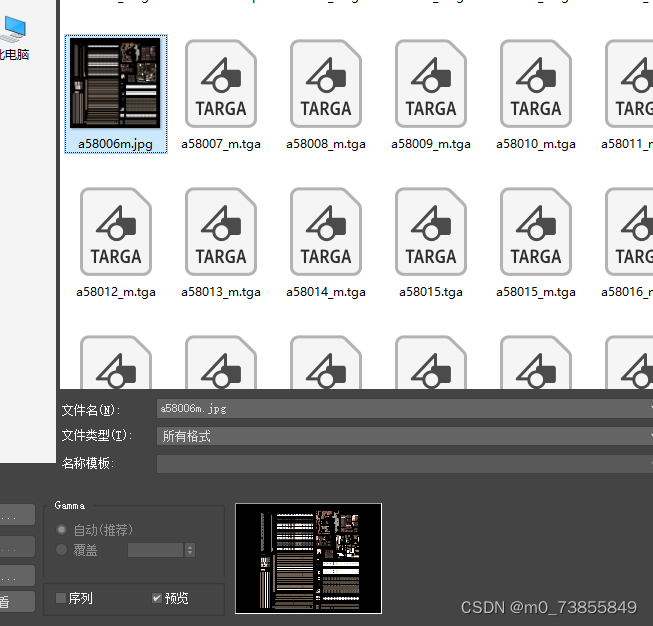Select the a58015.tga file icon
Screen dimensions: 653x626
click(431, 232)
